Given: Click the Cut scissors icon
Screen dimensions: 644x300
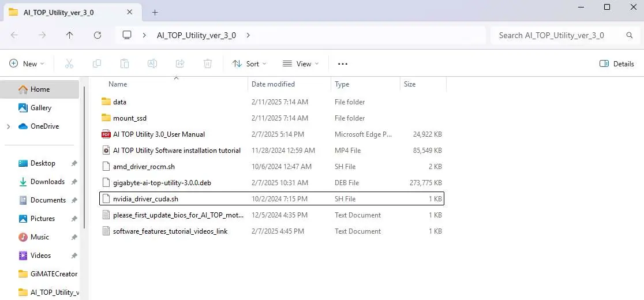Looking at the screenshot, I should coord(69,63).
